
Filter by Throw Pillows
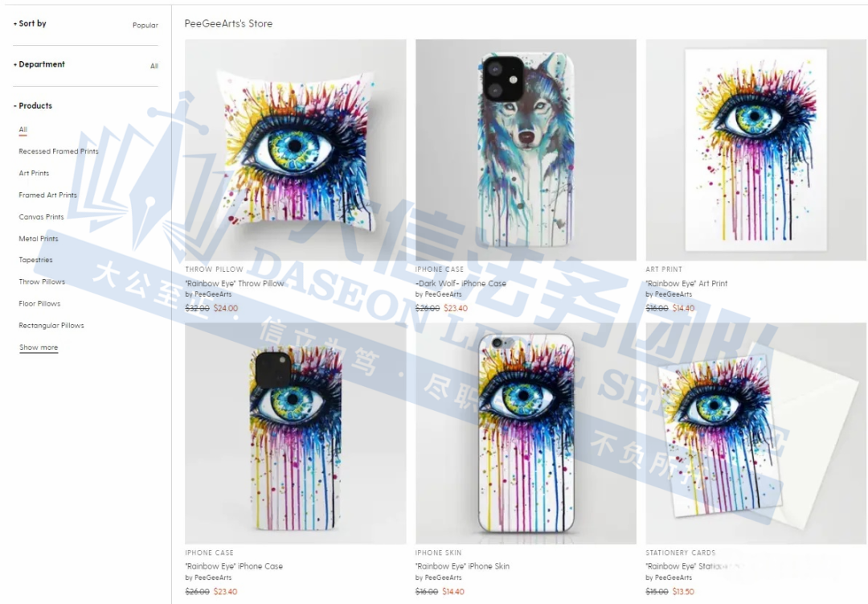click(42, 282)
